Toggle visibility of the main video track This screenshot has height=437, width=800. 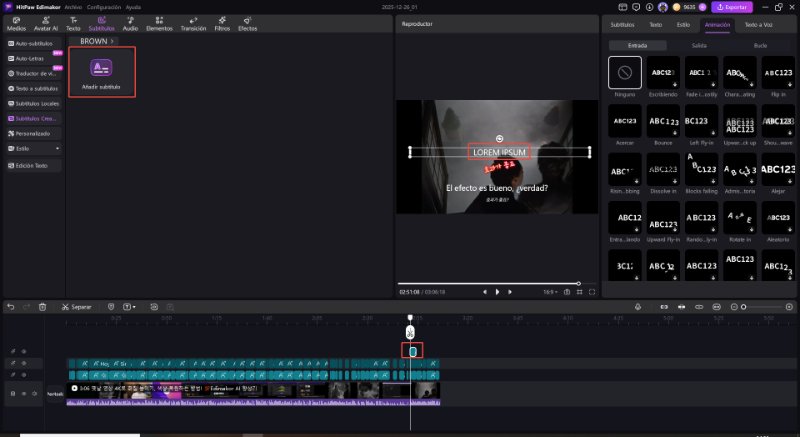point(24,394)
